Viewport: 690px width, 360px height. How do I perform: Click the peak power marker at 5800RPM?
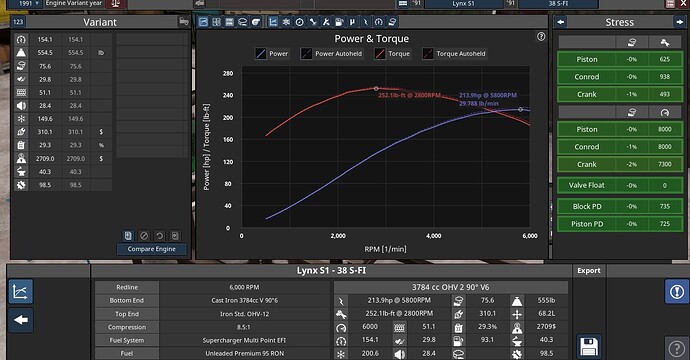520,109
